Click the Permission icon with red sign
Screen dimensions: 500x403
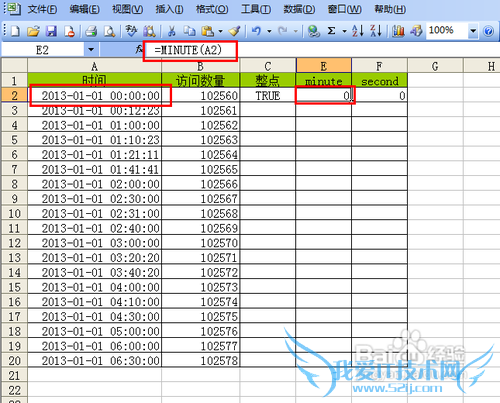[69, 31]
